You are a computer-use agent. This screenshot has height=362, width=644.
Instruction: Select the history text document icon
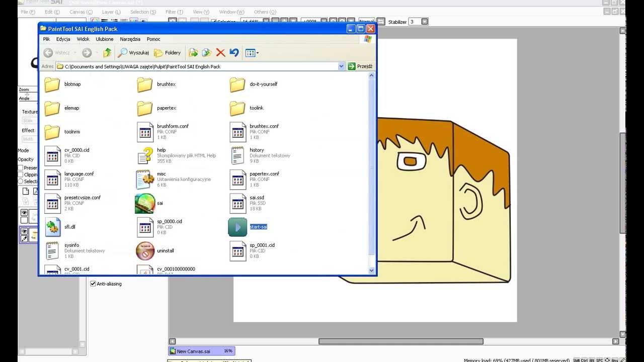click(x=237, y=155)
